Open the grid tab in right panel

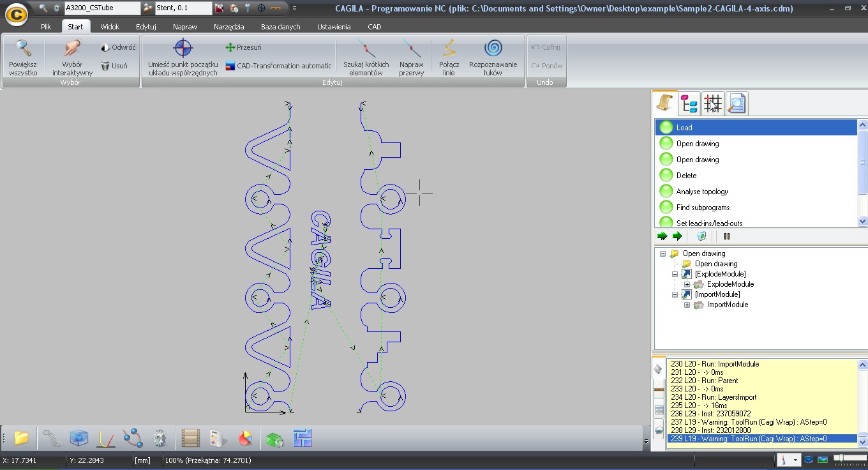pyautogui.click(x=713, y=103)
